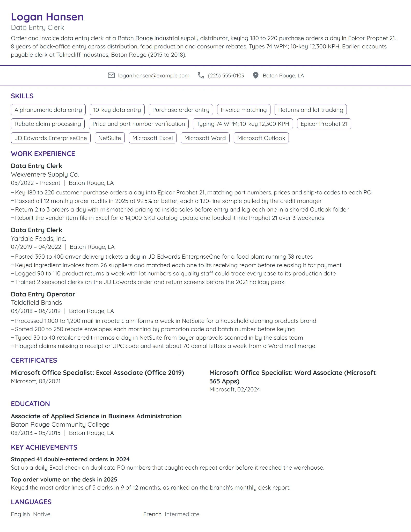Click the Word Associate certificate title
Viewport: 411px width, 532px height.
pos(292,377)
